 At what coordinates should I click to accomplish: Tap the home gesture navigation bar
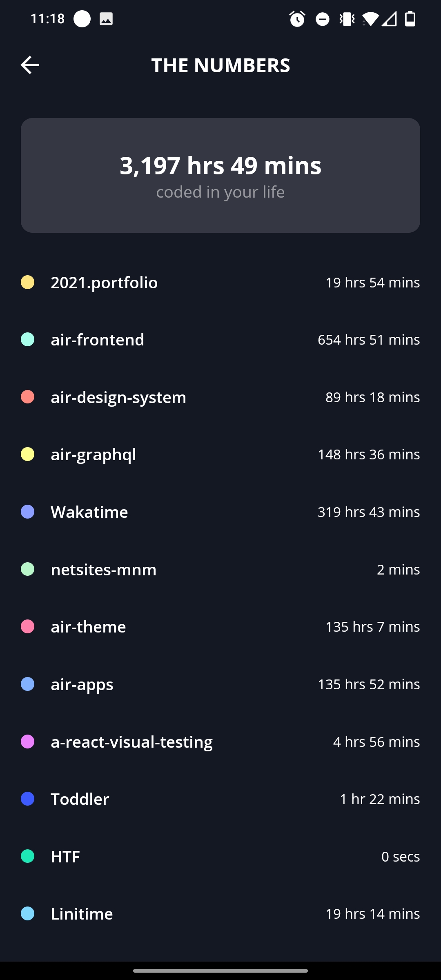coord(220,971)
